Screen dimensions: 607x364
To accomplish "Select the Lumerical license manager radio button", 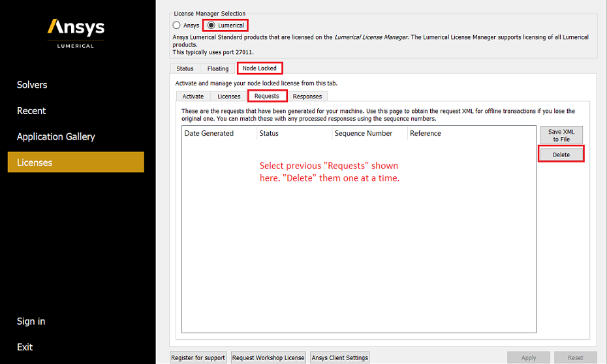I will point(211,25).
